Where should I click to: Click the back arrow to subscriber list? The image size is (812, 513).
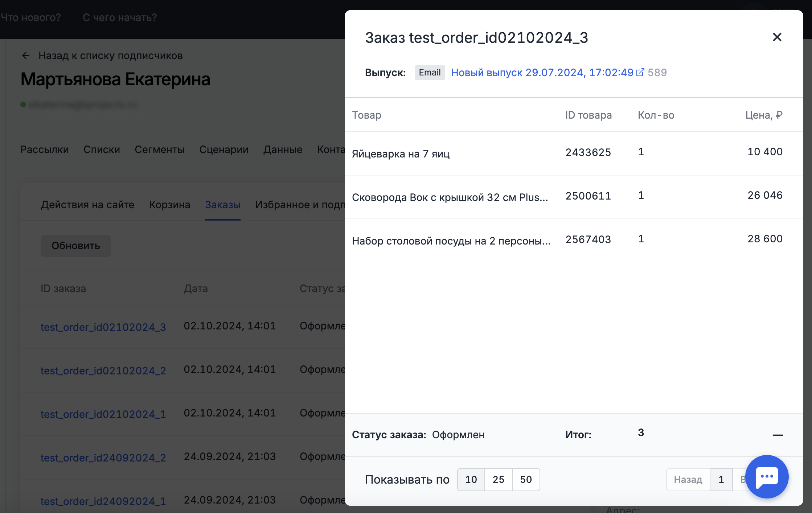coord(25,56)
